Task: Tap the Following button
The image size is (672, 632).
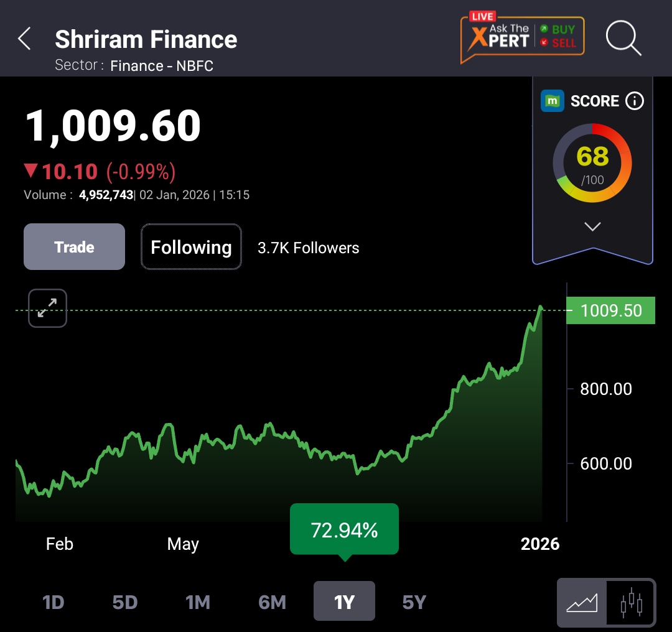Action: coord(191,247)
